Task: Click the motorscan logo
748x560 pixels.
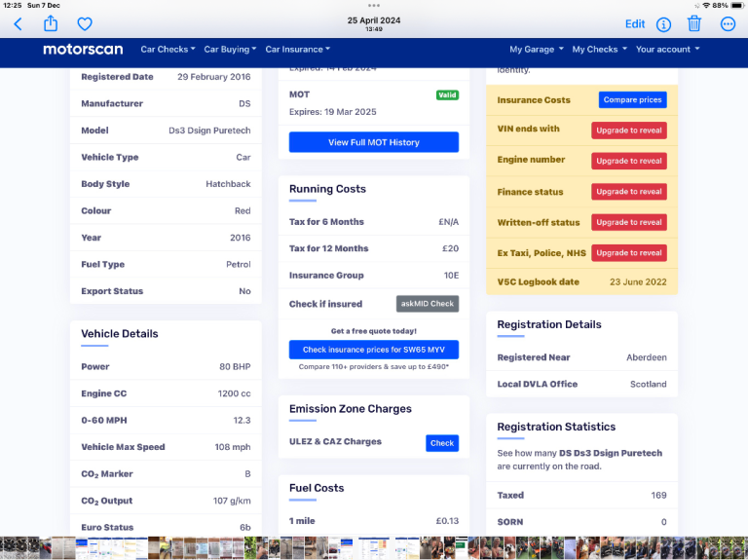Action: coord(82,50)
